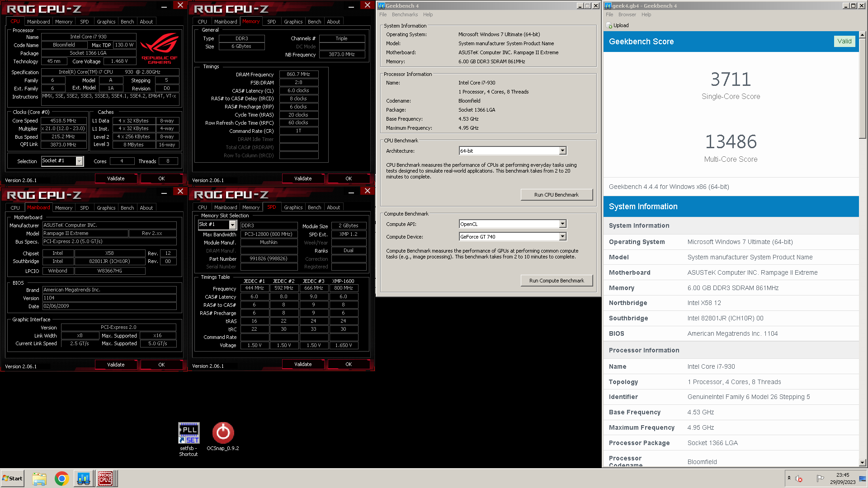
Task: Upload the Geekbench result
Action: point(617,25)
